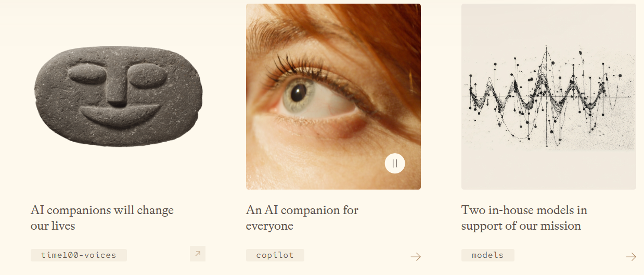
Task: Click the dark pupil of the eye
Action: point(298,92)
